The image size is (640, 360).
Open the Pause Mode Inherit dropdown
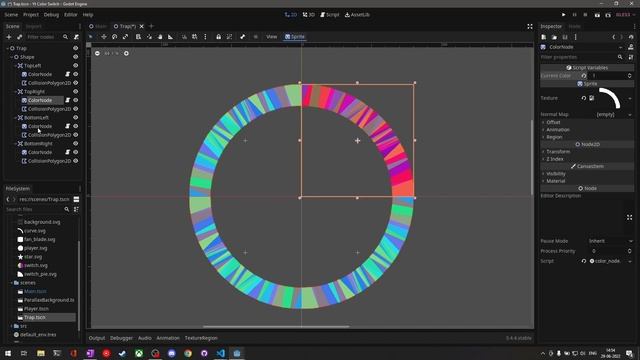[610, 241]
